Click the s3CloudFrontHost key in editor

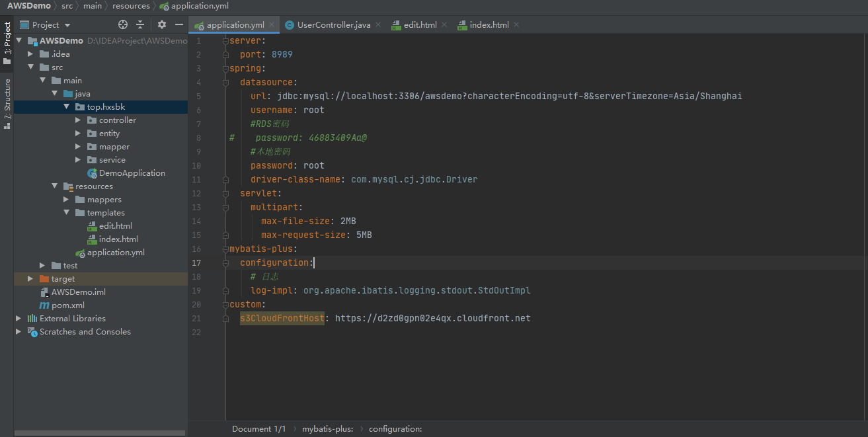(x=282, y=318)
